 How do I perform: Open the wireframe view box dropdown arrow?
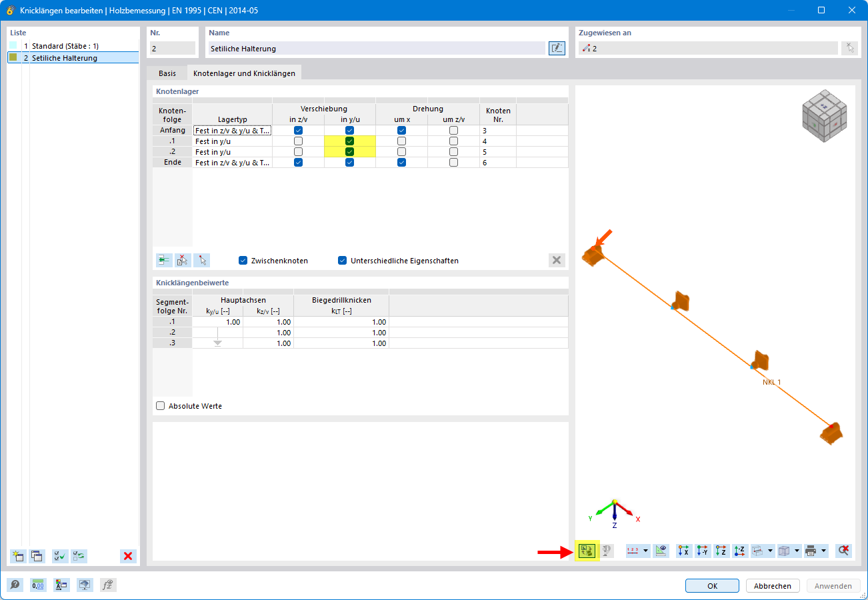tap(771, 551)
